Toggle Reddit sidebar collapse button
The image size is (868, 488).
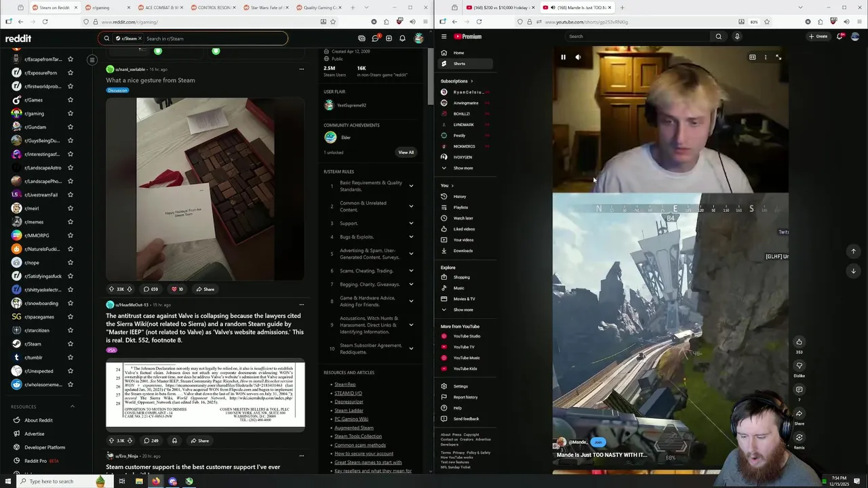(92, 60)
